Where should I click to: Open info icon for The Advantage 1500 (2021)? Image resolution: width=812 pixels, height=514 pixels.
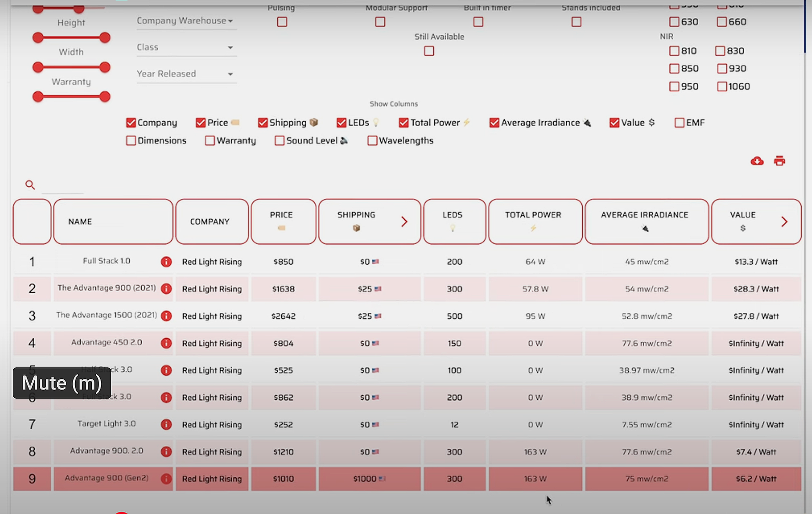[x=166, y=316]
